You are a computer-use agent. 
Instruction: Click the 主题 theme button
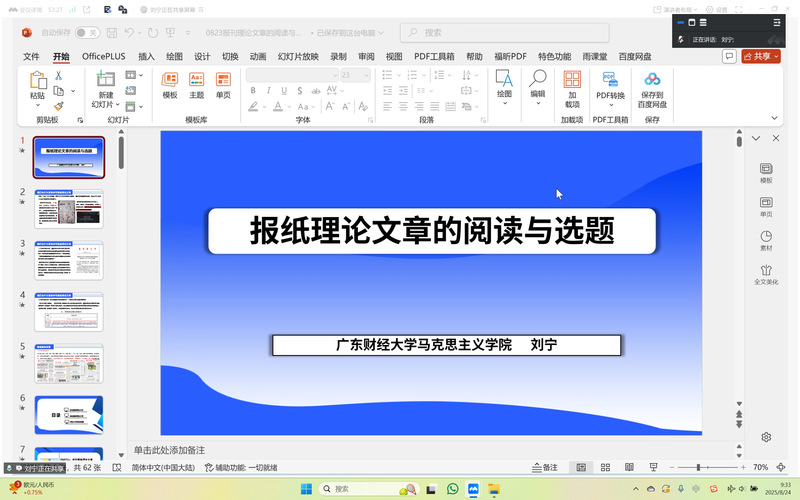196,84
